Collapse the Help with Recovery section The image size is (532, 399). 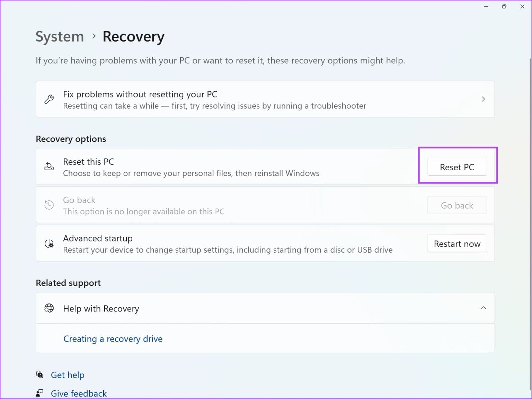[x=484, y=308]
